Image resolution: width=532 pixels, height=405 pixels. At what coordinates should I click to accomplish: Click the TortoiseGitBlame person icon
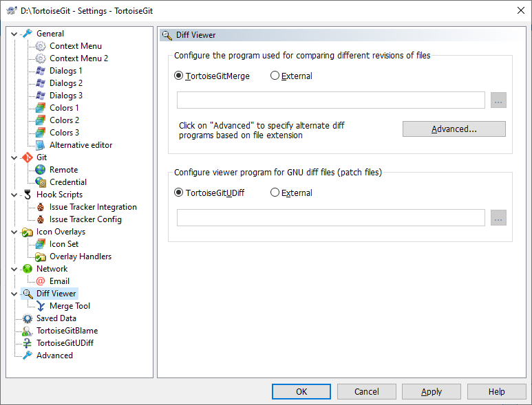coord(27,331)
